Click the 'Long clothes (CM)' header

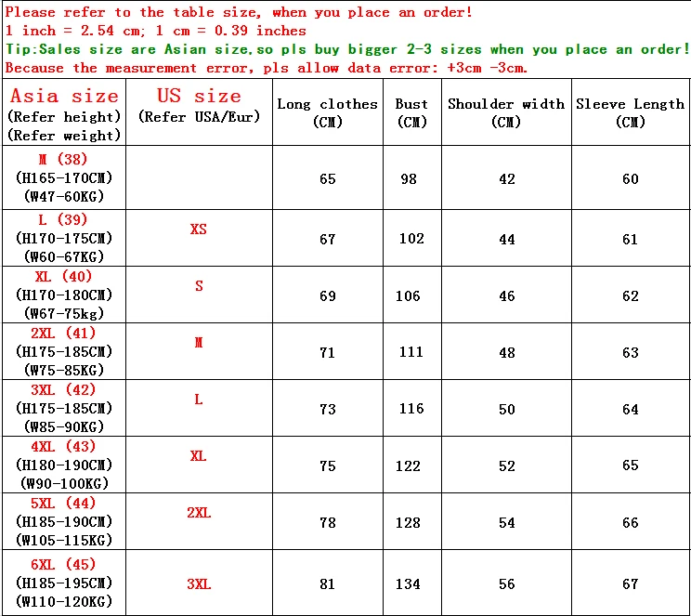(x=328, y=112)
